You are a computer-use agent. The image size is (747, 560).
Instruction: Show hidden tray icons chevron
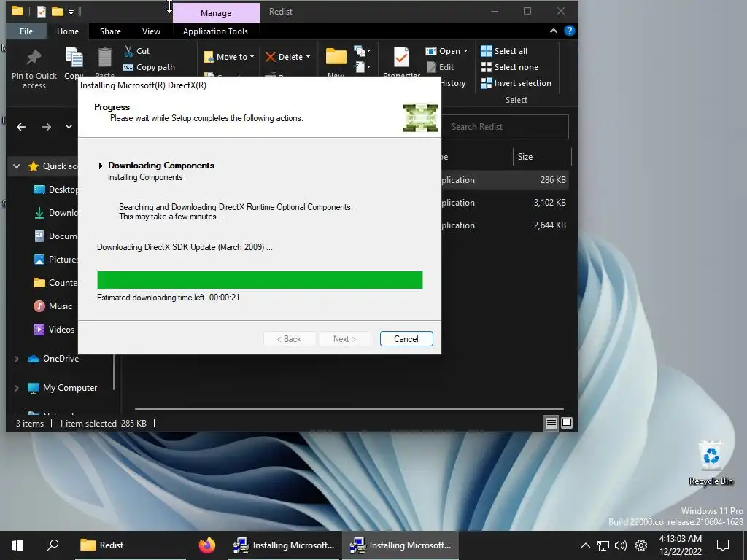coord(586,545)
